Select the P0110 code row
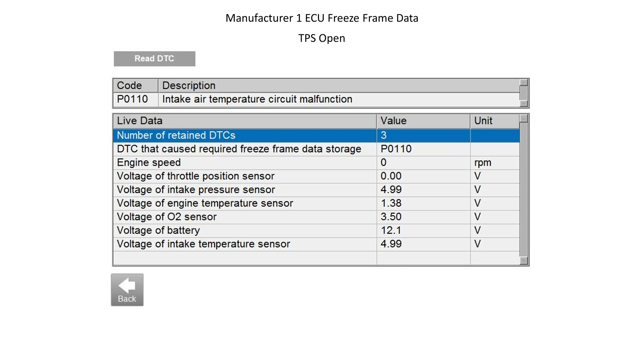Image resolution: width=644 pixels, height=362 pixels. pos(316,99)
